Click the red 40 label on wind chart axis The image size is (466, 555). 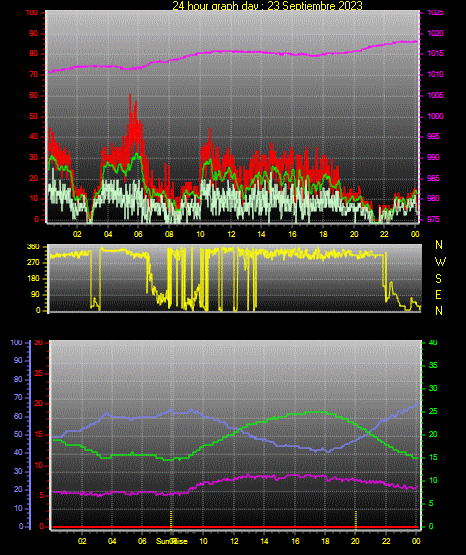(x=33, y=137)
